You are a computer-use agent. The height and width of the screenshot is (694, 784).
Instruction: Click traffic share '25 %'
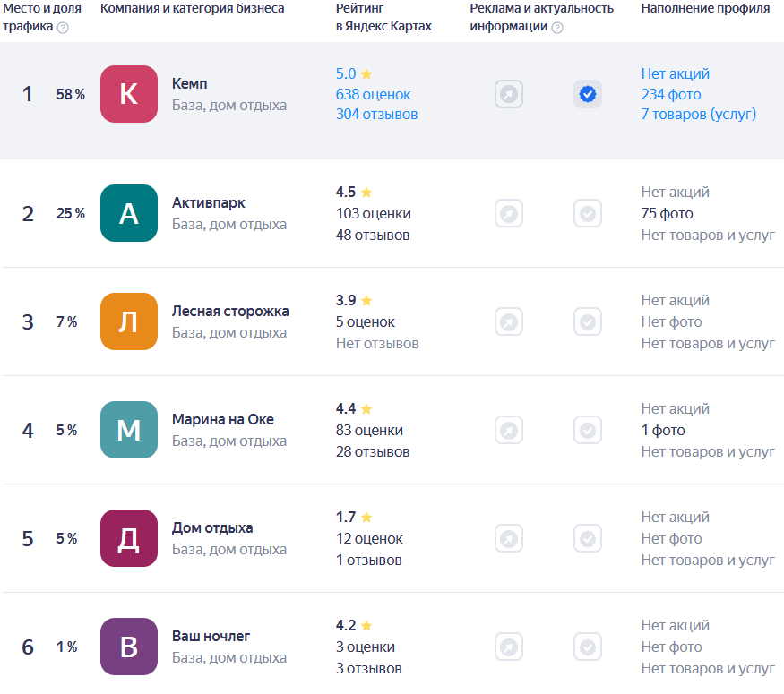(x=71, y=214)
